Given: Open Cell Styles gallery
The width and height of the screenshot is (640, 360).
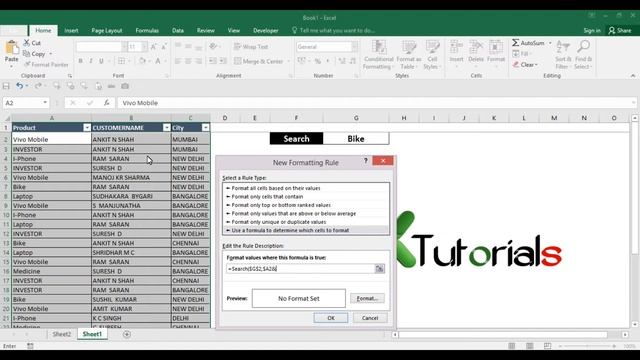Looking at the screenshot, I should point(432,55).
